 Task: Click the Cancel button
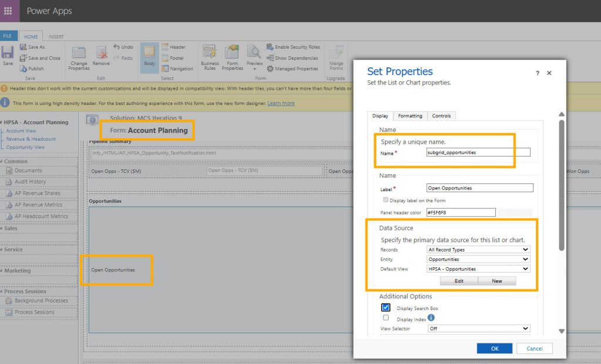[x=534, y=348]
